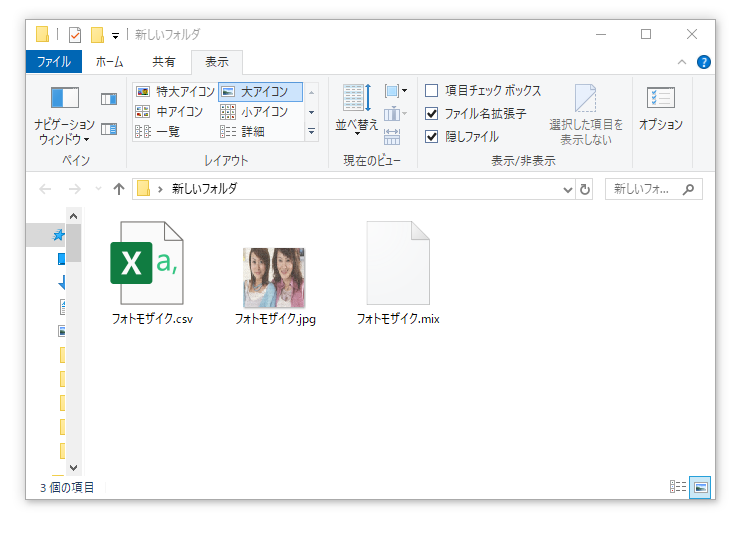Select 特大アイコン layout
The image size is (740, 535).
[x=175, y=92]
